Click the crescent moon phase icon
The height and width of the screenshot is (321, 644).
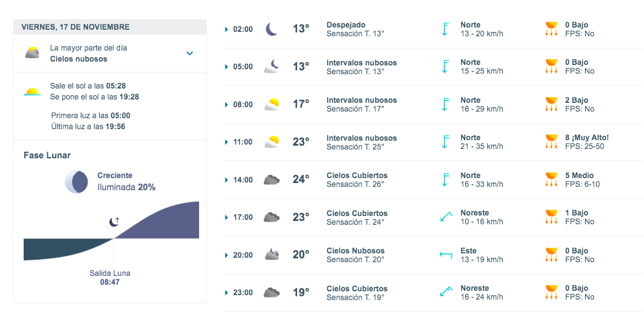tap(76, 182)
